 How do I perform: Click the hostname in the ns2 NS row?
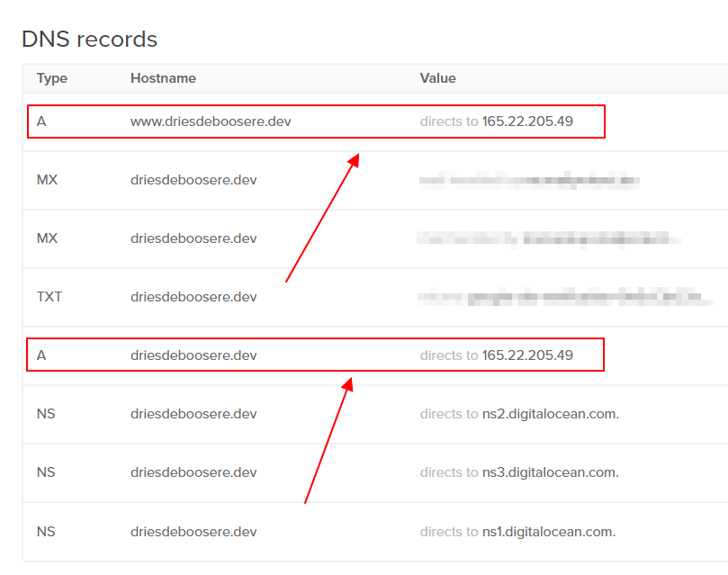pos(193,414)
